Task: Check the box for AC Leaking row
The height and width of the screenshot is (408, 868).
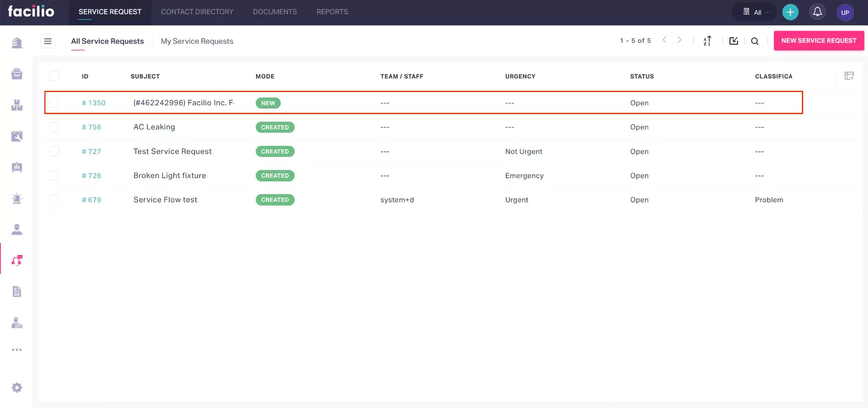Action: (x=54, y=127)
